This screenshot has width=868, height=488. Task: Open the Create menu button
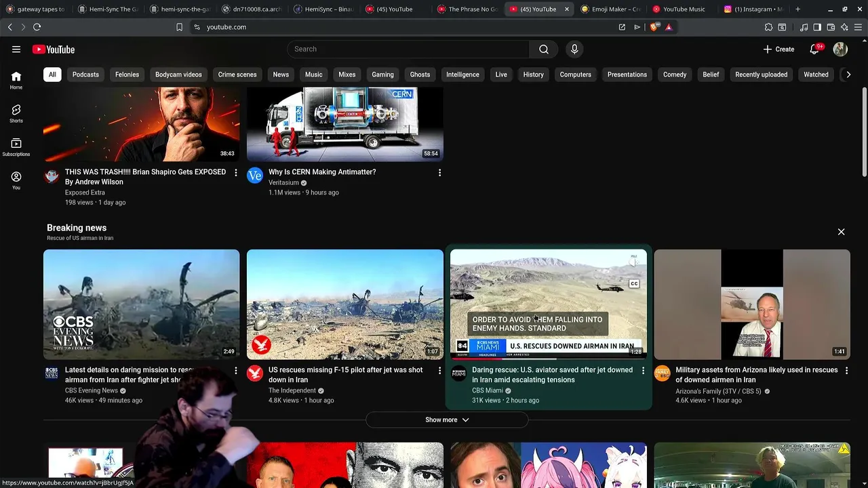(778, 49)
